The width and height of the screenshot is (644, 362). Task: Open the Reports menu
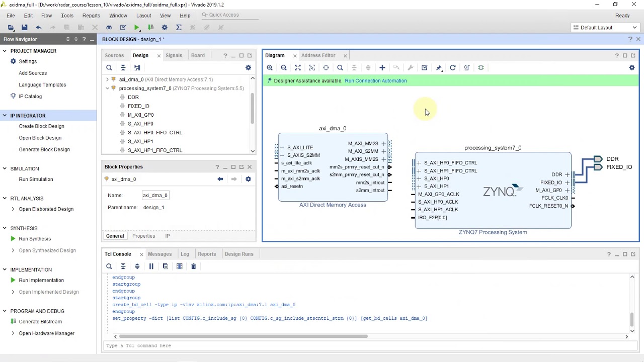click(91, 16)
